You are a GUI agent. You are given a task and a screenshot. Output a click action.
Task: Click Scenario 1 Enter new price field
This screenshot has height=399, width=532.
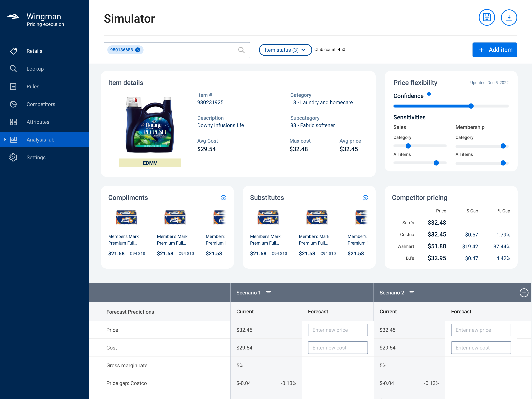point(337,330)
